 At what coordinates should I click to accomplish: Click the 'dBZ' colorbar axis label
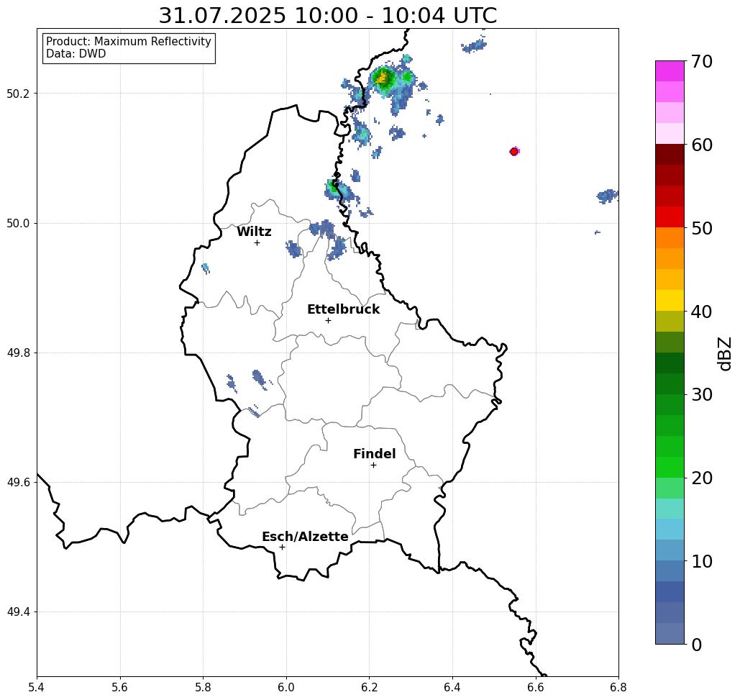click(724, 353)
